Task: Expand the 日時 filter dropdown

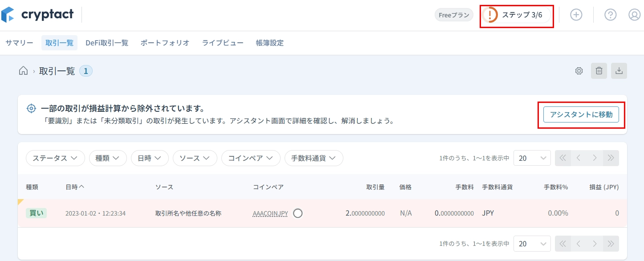Action: pyautogui.click(x=150, y=158)
